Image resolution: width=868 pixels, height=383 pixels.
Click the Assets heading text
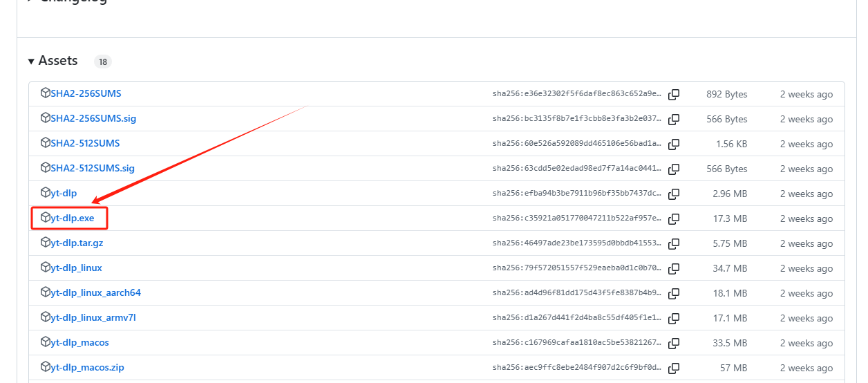[58, 61]
